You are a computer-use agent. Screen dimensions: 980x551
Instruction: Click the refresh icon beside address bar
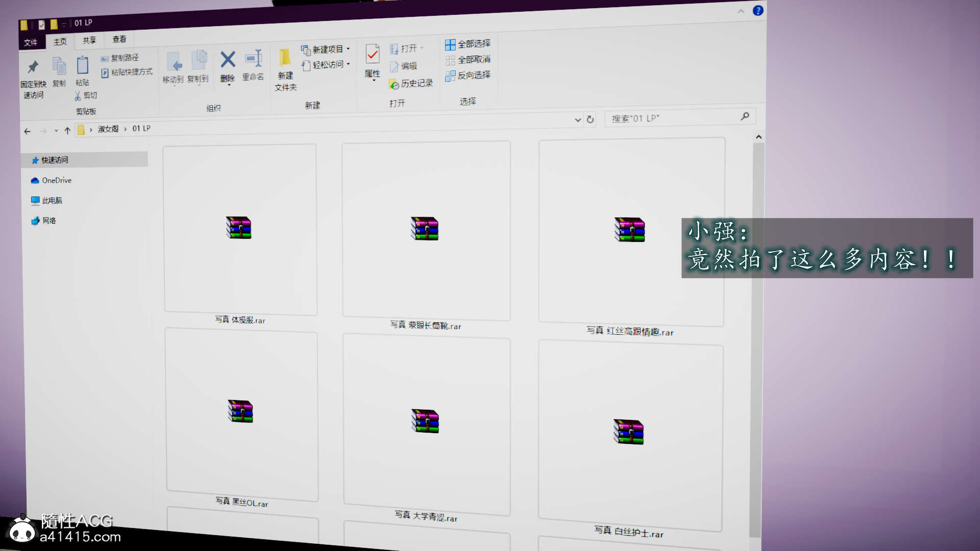click(x=590, y=119)
